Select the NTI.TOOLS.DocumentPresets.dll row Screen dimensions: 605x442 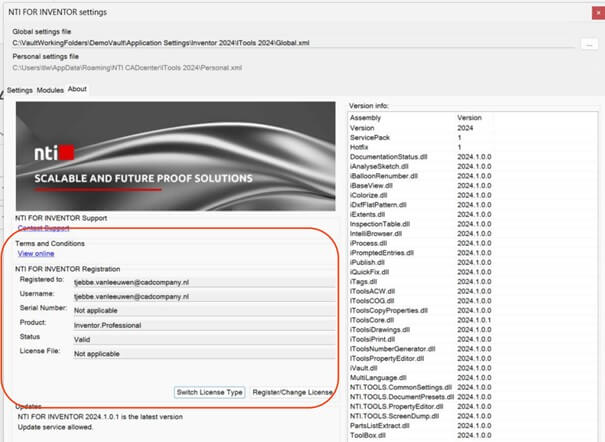(473, 397)
